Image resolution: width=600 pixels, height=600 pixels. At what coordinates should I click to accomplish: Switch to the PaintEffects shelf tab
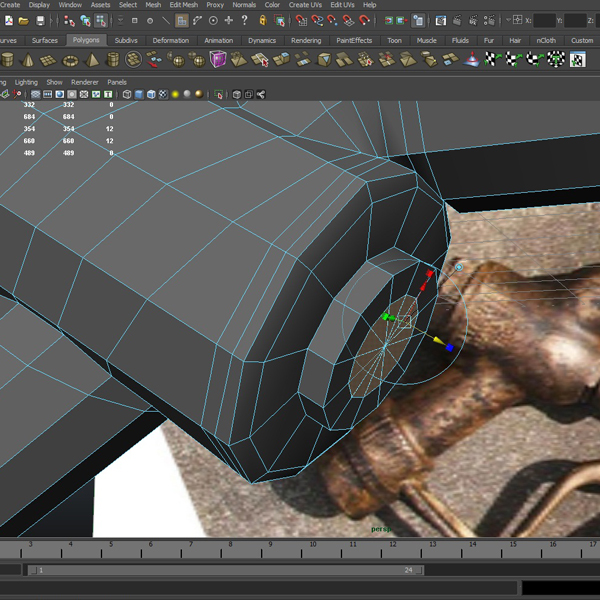(354, 41)
